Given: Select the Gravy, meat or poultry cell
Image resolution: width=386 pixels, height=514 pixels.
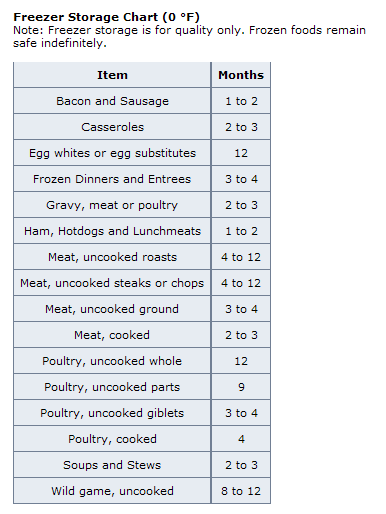Looking at the screenshot, I should 112,205.
